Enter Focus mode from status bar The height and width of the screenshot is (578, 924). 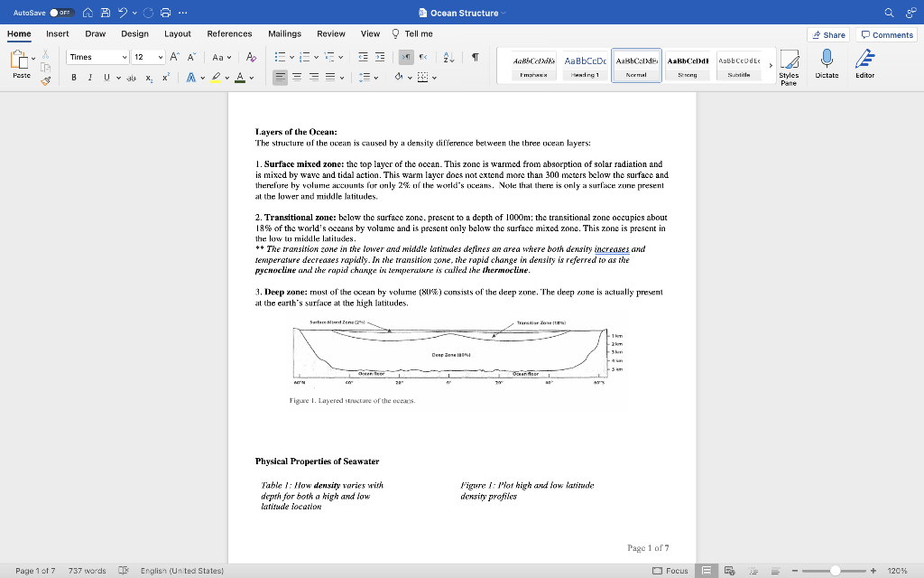pyautogui.click(x=670, y=571)
